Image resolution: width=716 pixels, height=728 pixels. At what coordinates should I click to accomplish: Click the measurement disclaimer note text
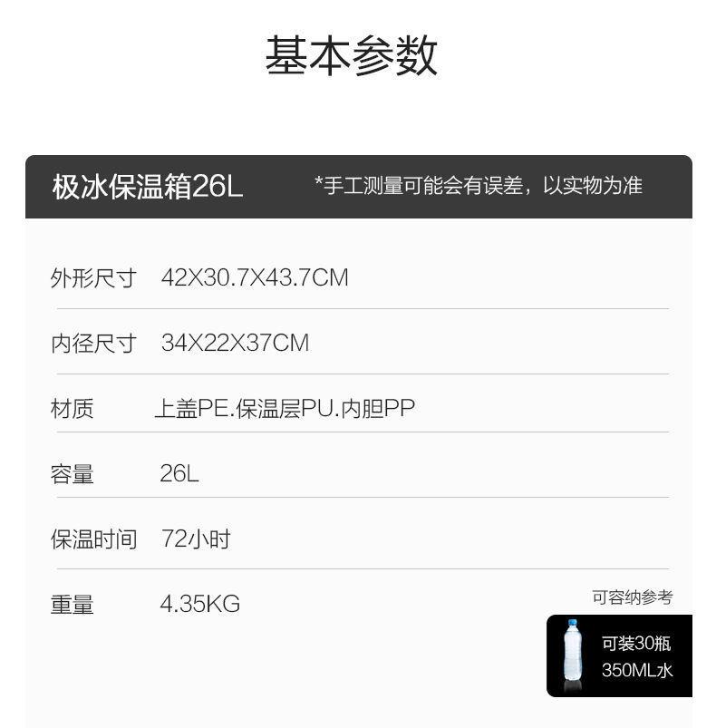(x=479, y=186)
